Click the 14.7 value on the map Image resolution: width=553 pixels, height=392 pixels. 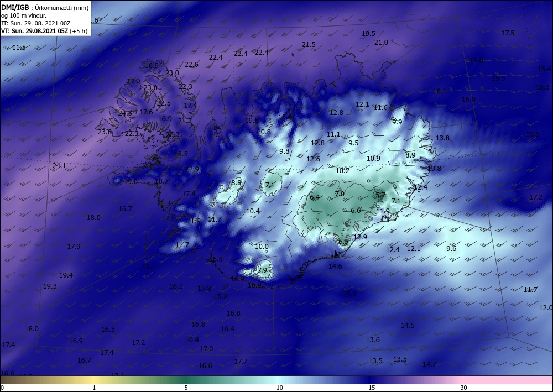pyautogui.click(x=429, y=364)
